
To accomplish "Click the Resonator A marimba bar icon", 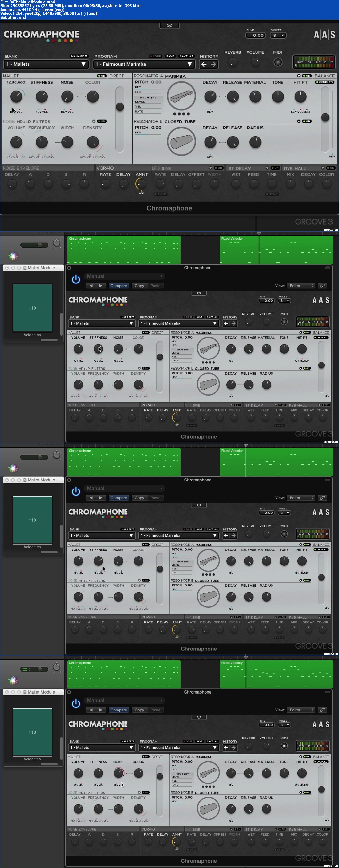I will tap(181, 96).
